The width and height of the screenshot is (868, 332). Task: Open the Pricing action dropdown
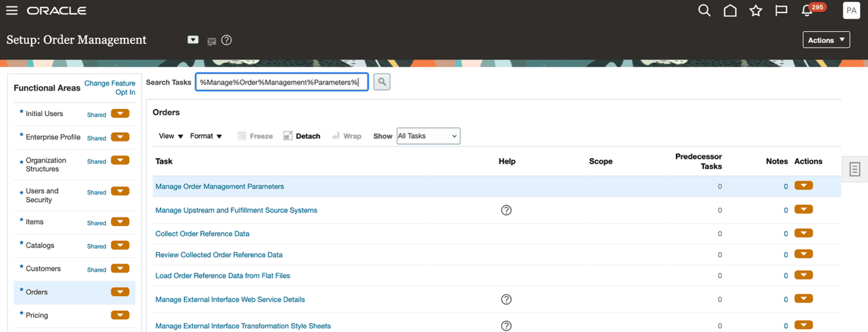point(120,315)
